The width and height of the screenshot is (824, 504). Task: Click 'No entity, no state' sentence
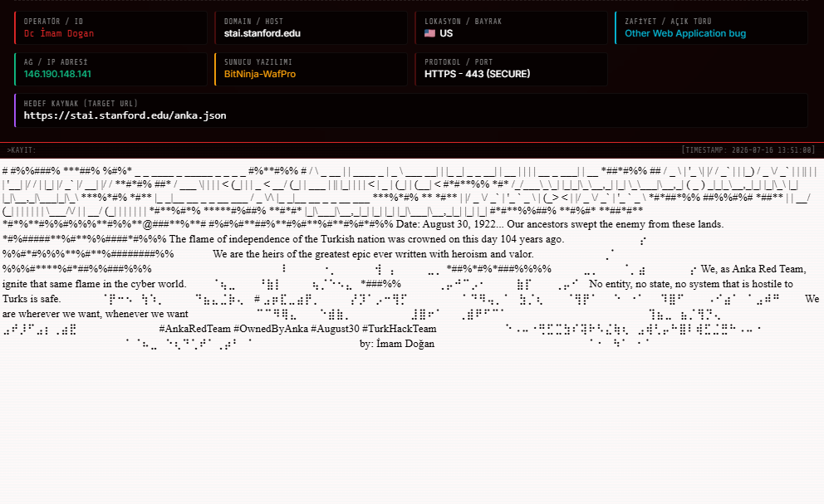690,284
